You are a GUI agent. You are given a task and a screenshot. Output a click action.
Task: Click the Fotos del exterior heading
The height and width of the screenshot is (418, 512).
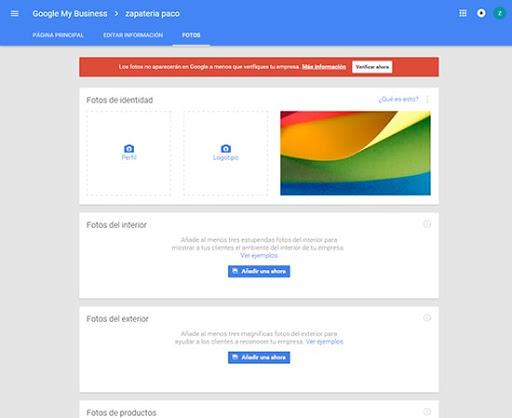pyautogui.click(x=117, y=319)
